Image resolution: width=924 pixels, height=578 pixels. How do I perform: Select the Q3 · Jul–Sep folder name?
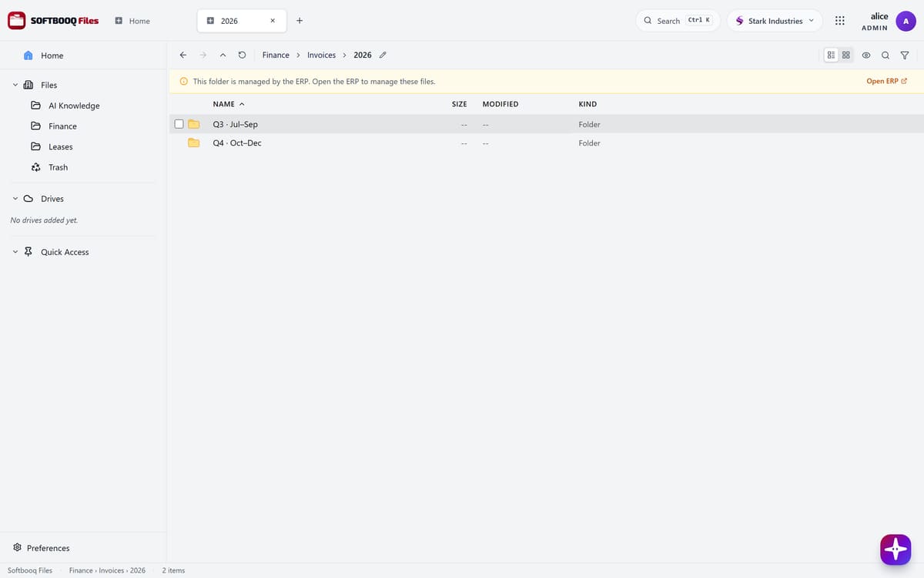[x=235, y=124]
